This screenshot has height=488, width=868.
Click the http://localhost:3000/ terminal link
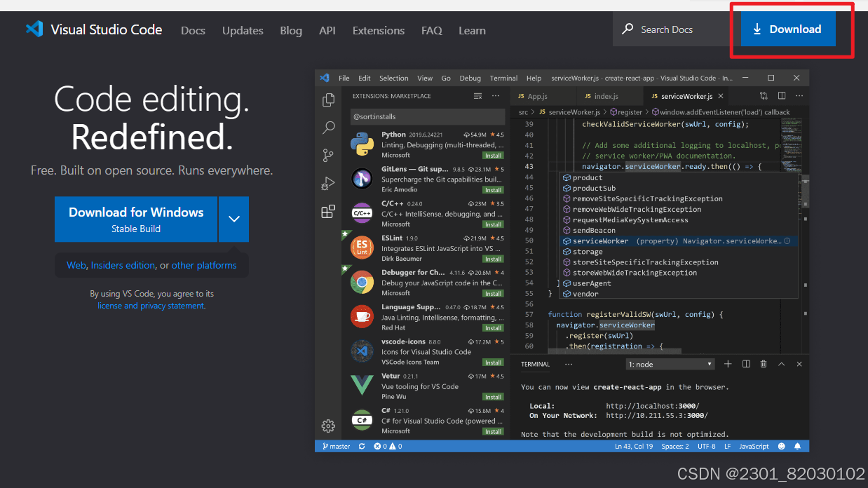point(652,406)
